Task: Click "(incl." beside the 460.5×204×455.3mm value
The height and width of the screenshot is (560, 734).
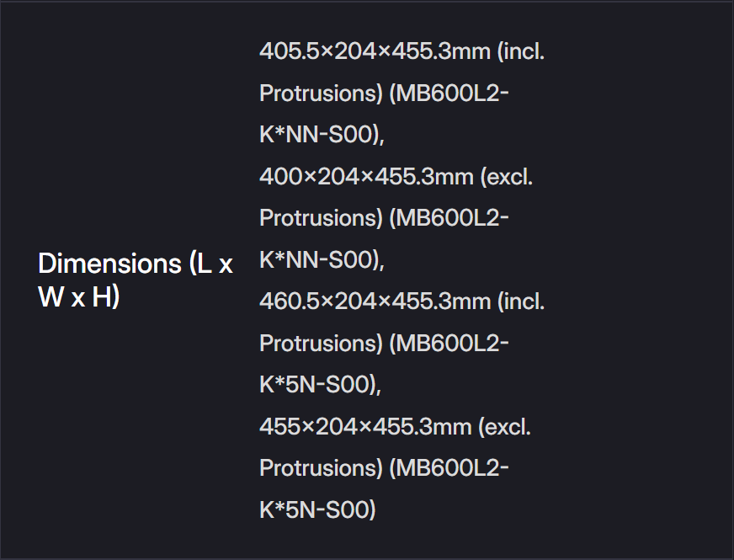Action: [521, 301]
